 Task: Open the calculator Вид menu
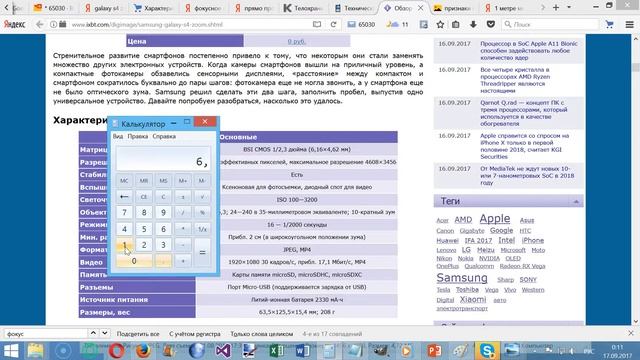coord(118,136)
